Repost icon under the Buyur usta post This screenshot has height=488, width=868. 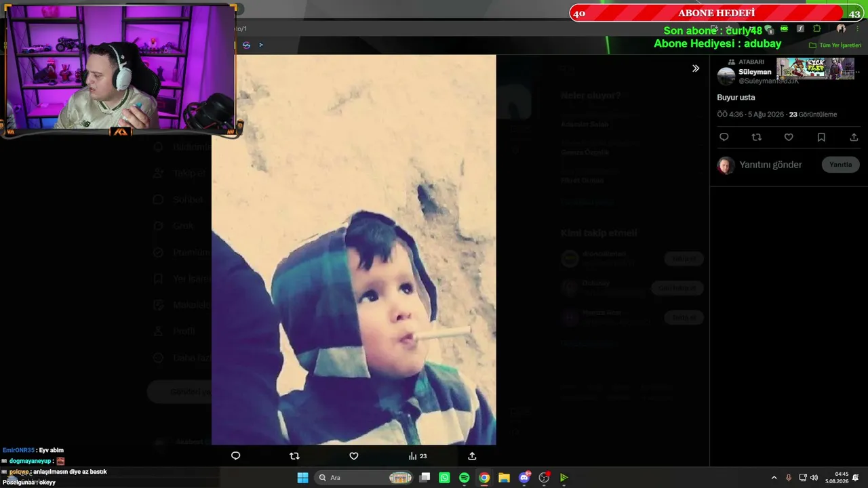coord(757,137)
